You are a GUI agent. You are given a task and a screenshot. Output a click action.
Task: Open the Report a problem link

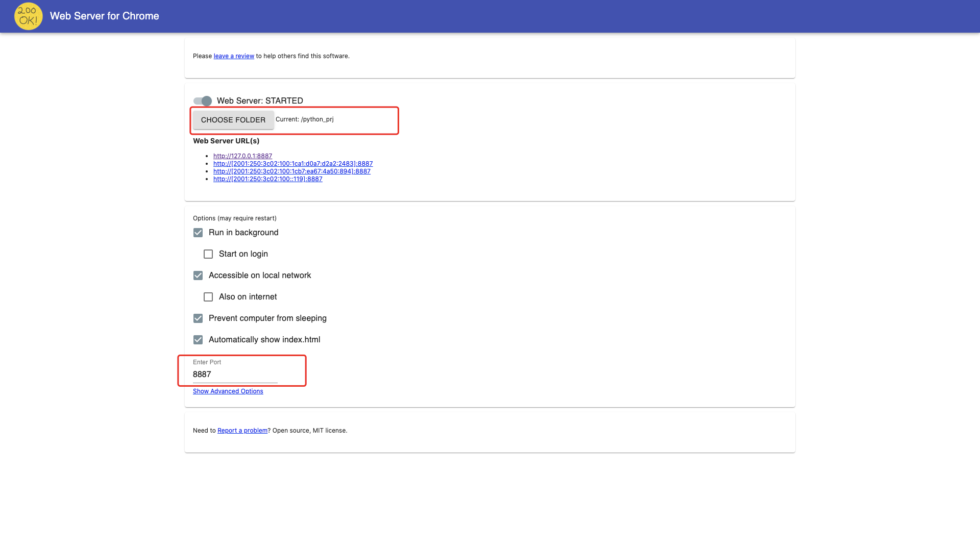242,431
